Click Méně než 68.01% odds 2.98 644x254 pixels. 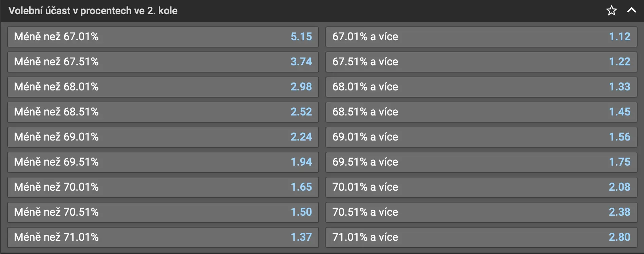163,87
